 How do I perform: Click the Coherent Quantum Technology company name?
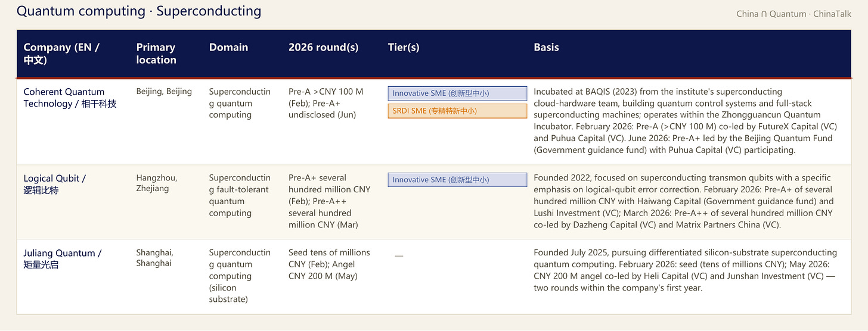[x=70, y=98]
